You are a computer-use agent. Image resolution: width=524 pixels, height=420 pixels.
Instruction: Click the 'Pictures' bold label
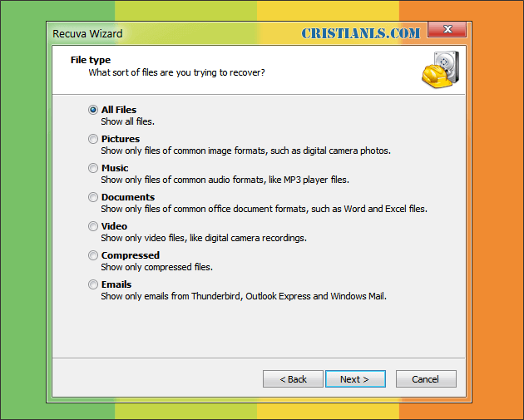(x=121, y=139)
